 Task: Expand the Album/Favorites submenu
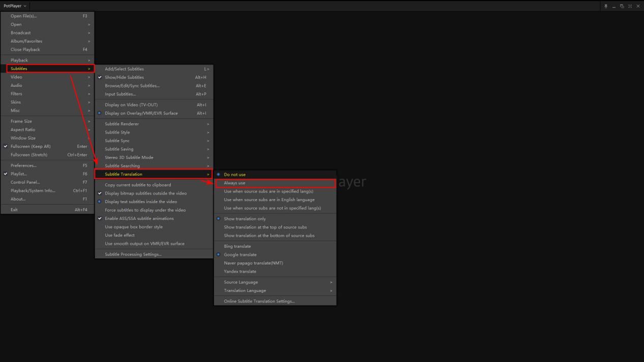coord(48,41)
